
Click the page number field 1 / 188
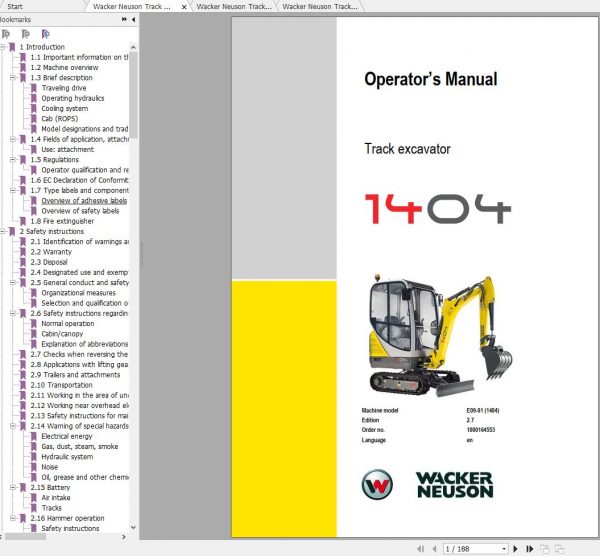[x=472, y=549]
